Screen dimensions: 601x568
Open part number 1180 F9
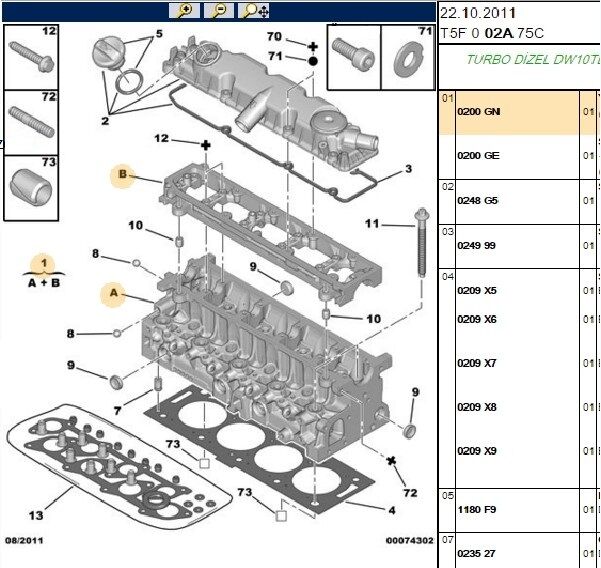click(x=476, y=509)
